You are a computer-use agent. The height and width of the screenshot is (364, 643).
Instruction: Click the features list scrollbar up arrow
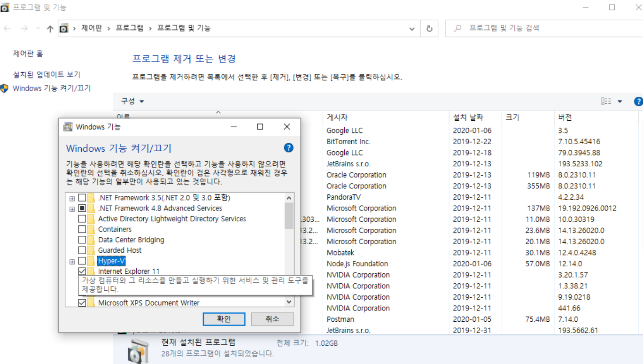coord(289,198)
